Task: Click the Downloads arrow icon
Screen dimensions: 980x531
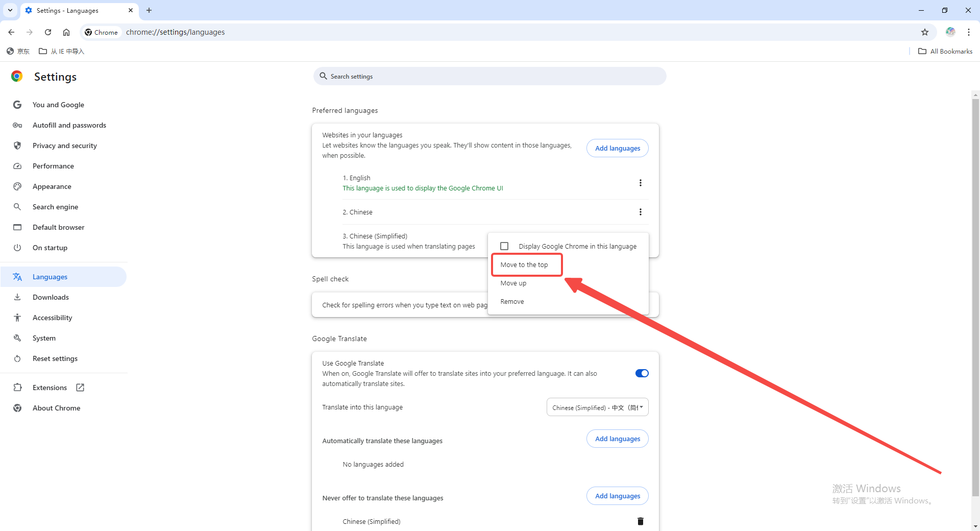Action: pos(17,297)
